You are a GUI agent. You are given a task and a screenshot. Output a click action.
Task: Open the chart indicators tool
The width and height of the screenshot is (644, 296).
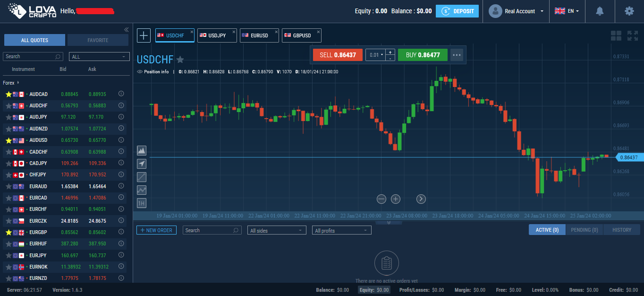point(141,190)
